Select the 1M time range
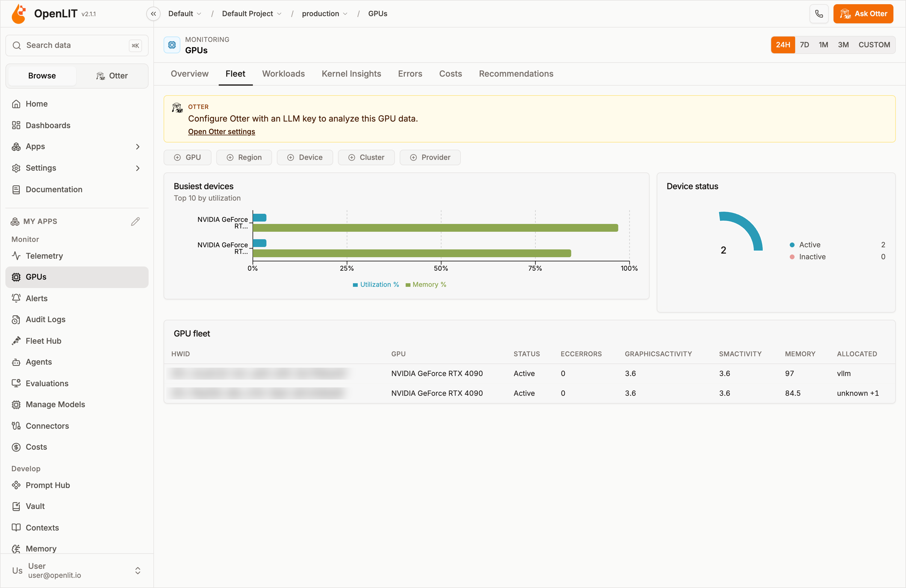Image resolution: width=906 pixels, height=588 pixels. tap(823, 45)
